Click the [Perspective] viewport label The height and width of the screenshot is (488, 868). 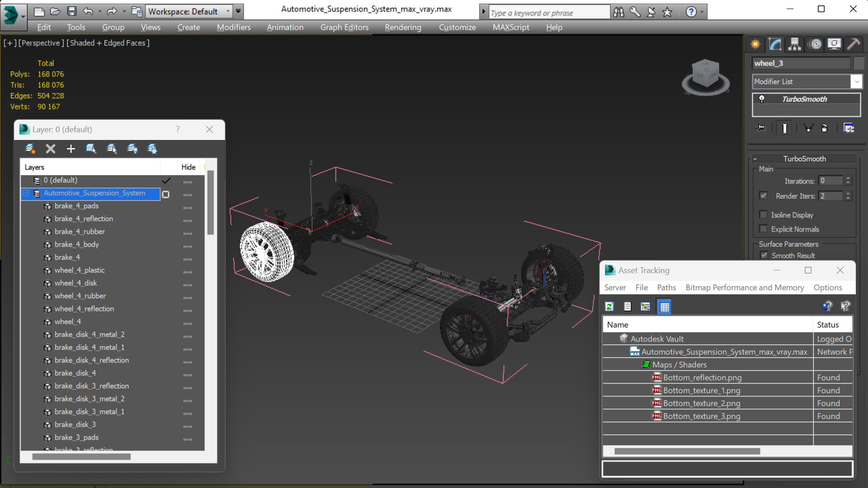pyautogui.click(x=41, y=43)
